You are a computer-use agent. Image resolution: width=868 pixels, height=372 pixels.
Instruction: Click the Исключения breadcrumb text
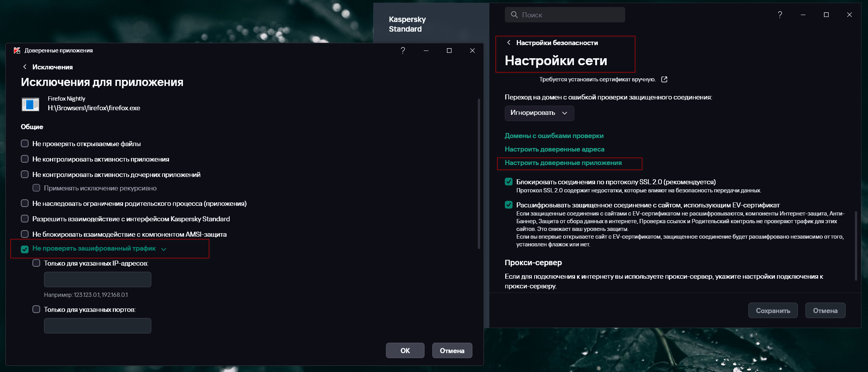[52, 67]
